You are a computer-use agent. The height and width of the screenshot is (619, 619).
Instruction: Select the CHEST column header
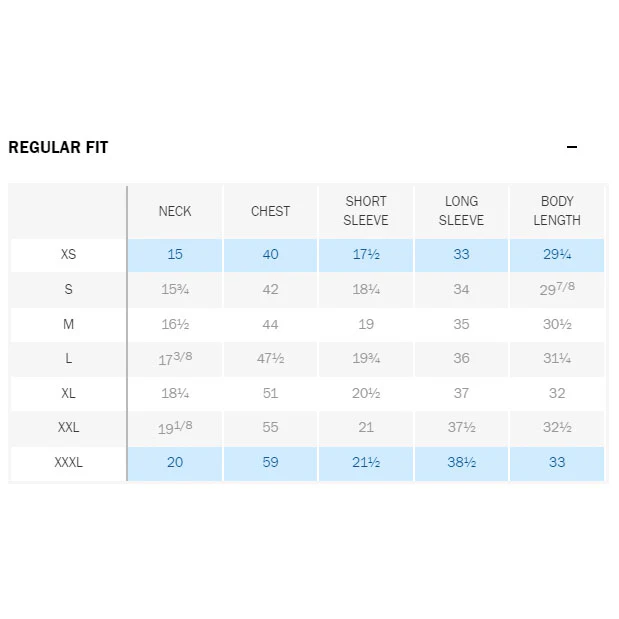point(270,211)
